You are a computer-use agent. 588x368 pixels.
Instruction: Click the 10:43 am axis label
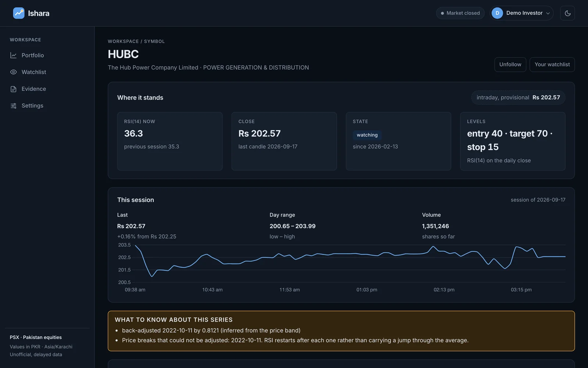point(212,290)
